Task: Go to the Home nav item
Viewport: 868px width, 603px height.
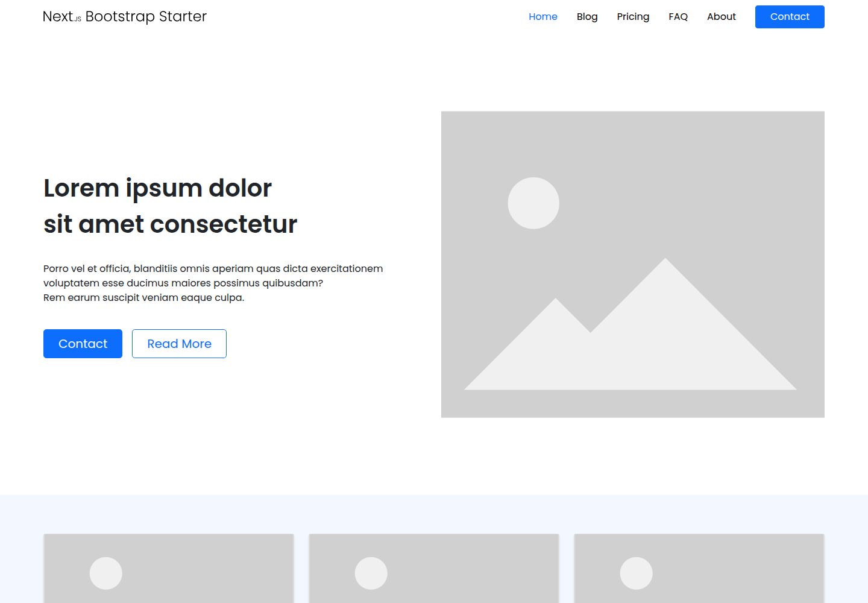Action: [x=543, y=16]
